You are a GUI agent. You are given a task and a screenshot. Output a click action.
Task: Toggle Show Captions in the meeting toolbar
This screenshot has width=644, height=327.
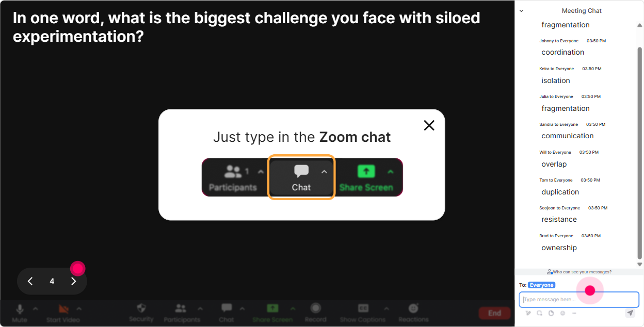point(363,313)
